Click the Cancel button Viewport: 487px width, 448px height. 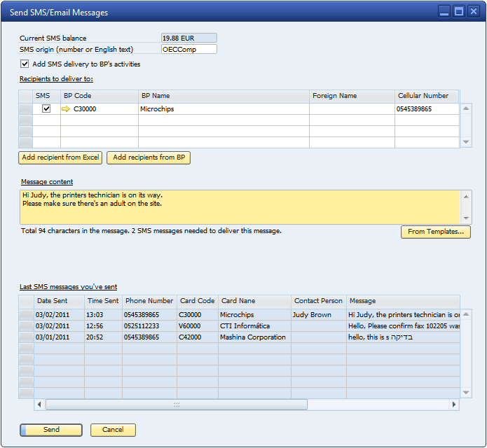pyautogui.click(x=113, y=430)
